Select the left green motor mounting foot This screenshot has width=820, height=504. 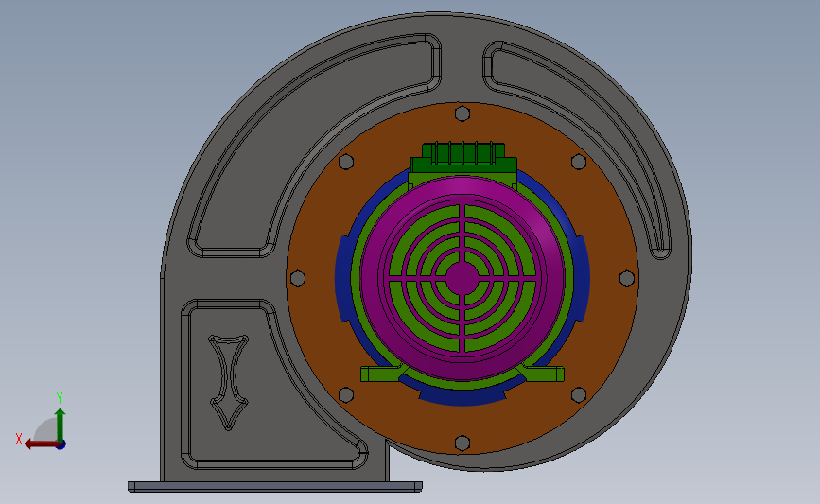tap(384, 374)
